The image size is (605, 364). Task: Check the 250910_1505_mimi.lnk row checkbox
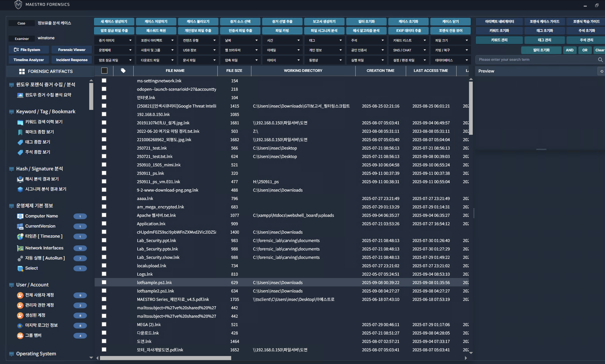(x=104, y=165)
